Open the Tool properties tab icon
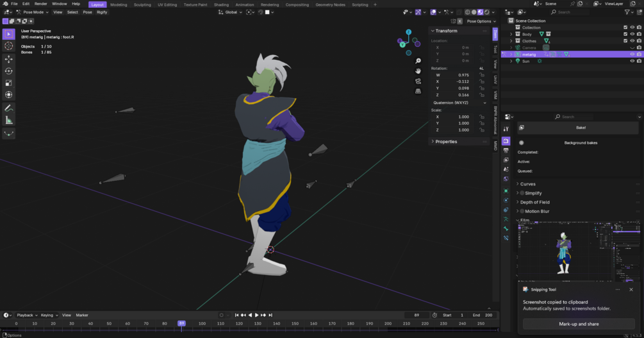 (x=506, y=129)
